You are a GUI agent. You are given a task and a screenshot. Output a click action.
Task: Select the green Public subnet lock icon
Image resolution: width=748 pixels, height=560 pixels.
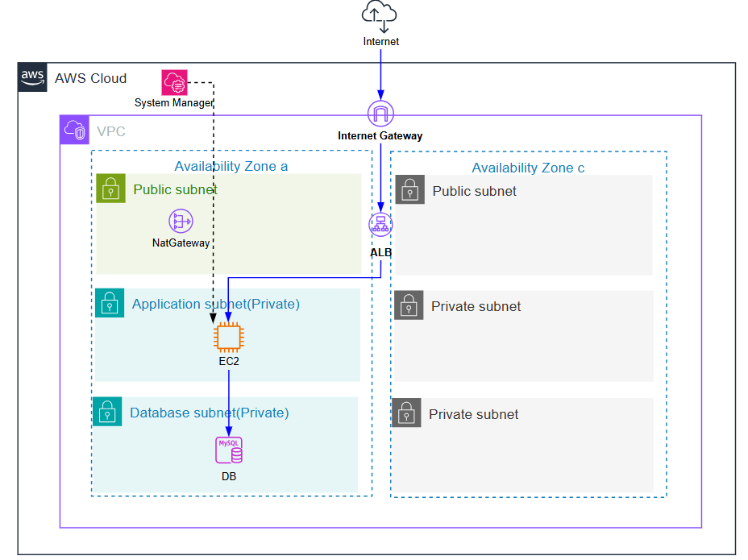point(110,189)
